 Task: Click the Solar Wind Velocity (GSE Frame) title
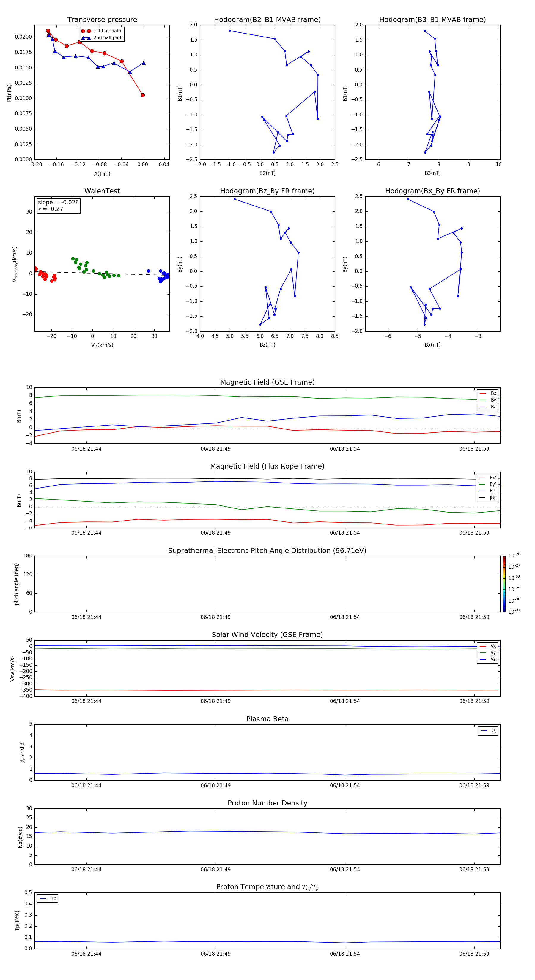(267, 635)
